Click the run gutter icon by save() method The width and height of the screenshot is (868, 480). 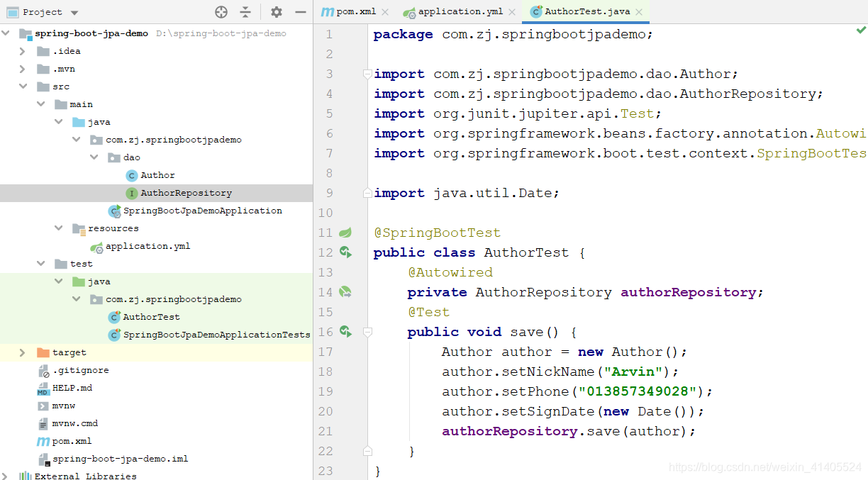[x=345, y=331]
